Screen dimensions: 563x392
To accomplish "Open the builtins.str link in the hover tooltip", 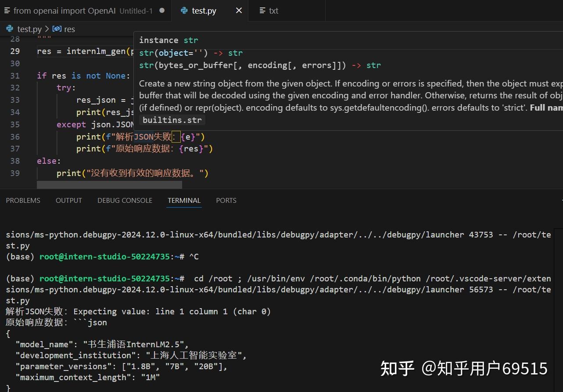I will coord(172,120).
